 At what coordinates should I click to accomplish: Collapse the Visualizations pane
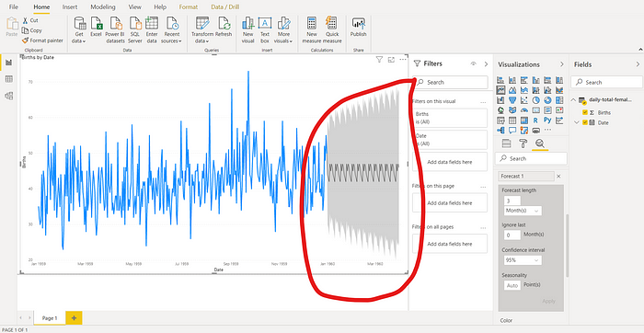[x=561, y=64]
